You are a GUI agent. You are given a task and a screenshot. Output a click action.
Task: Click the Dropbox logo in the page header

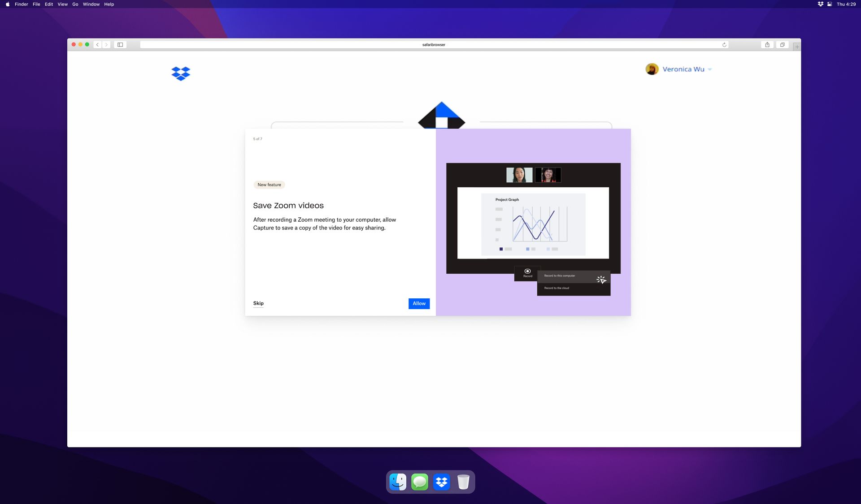tap(180, 73)
